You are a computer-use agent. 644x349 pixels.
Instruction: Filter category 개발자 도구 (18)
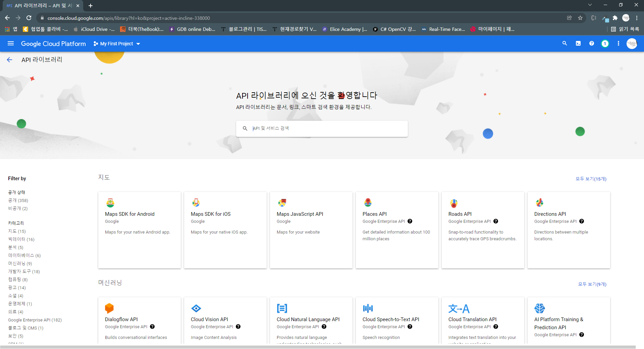24,271
